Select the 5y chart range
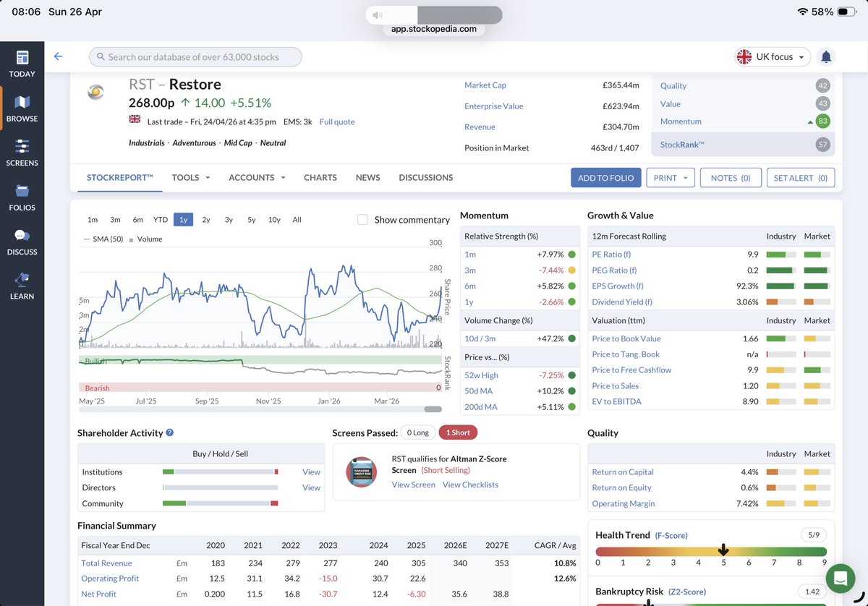 click(251, 220)
